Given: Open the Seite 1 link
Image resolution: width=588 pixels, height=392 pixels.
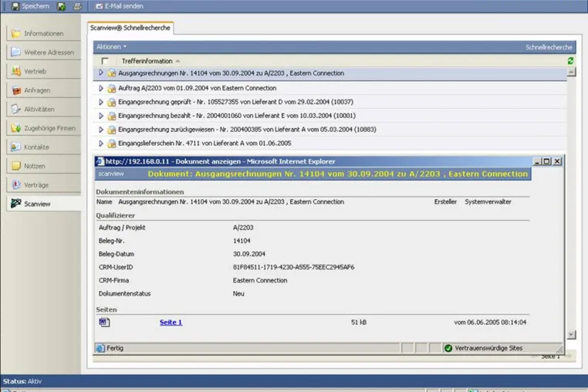Looking at the screenshot, I should point(171,323).
